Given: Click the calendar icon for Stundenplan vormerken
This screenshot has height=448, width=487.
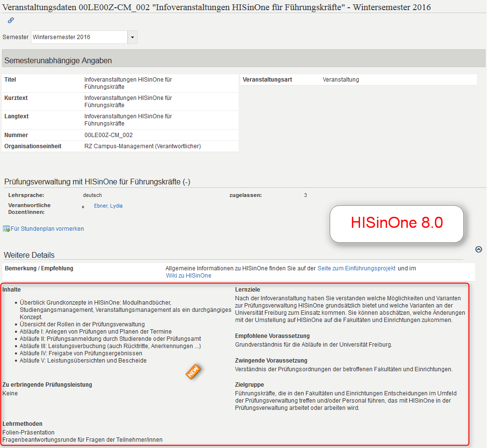Looking at the screenshot, I should click(x=6, y=229).
